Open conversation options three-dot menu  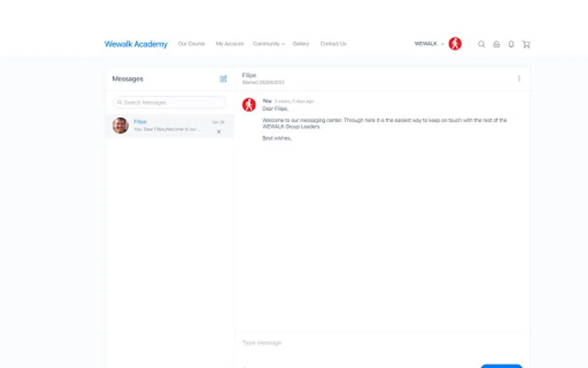(x=519, y=79)
